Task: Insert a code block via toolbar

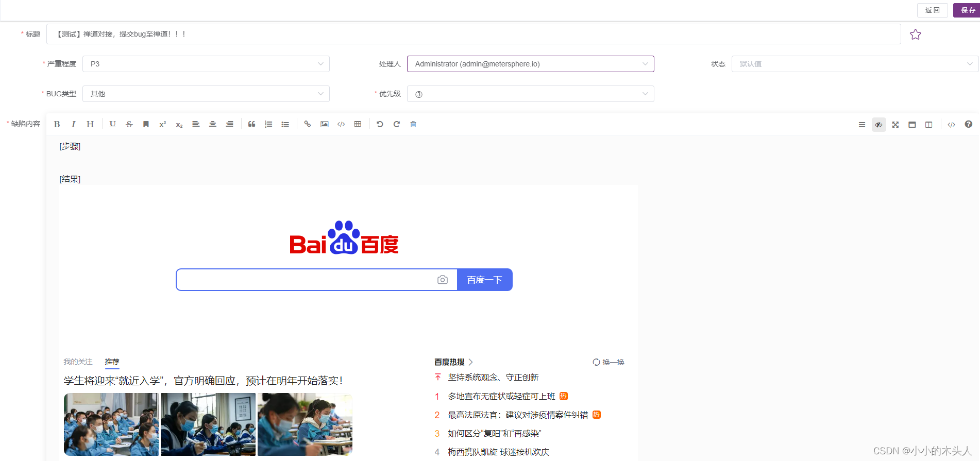Action: pos(341,124)
